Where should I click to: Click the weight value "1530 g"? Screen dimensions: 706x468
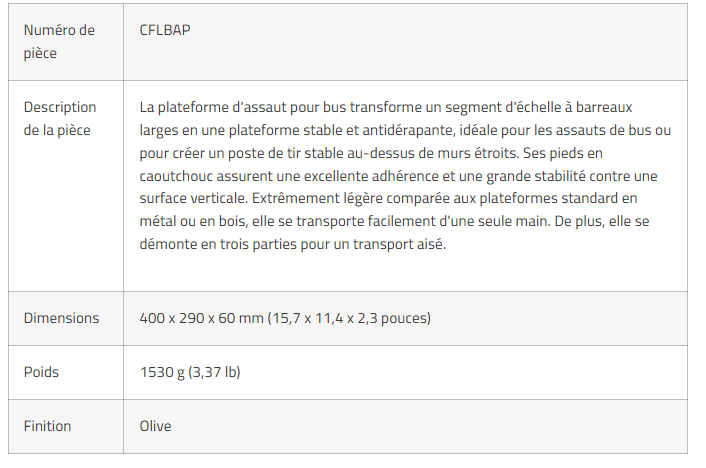[161, 372]
